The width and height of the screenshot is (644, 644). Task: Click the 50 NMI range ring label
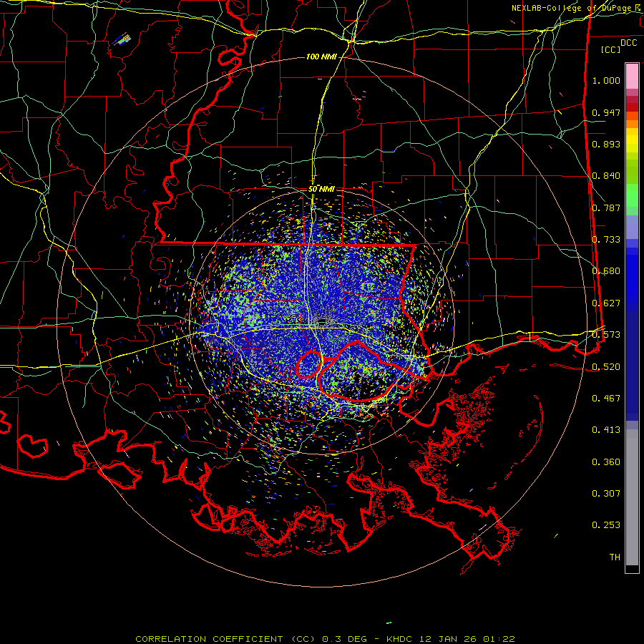(321, 189)
